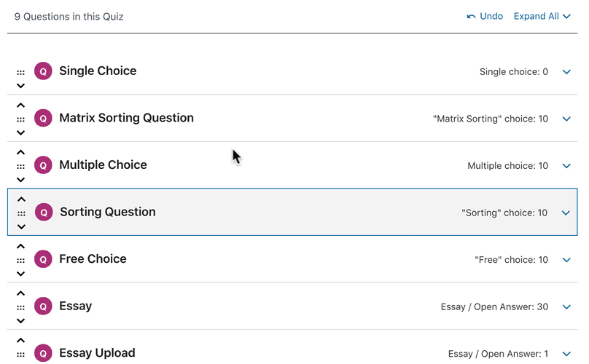This screenshot has width=589, height=364.
Task: Expand the Single Choice question
Action: click(566, 72)
